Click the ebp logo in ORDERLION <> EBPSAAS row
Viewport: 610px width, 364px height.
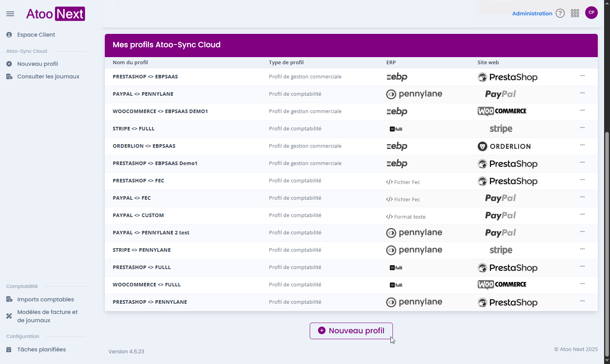tap(397, 146)
